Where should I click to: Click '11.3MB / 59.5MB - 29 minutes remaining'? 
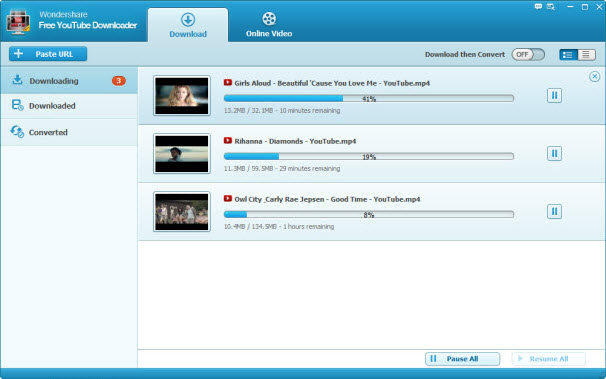point(282,168)
